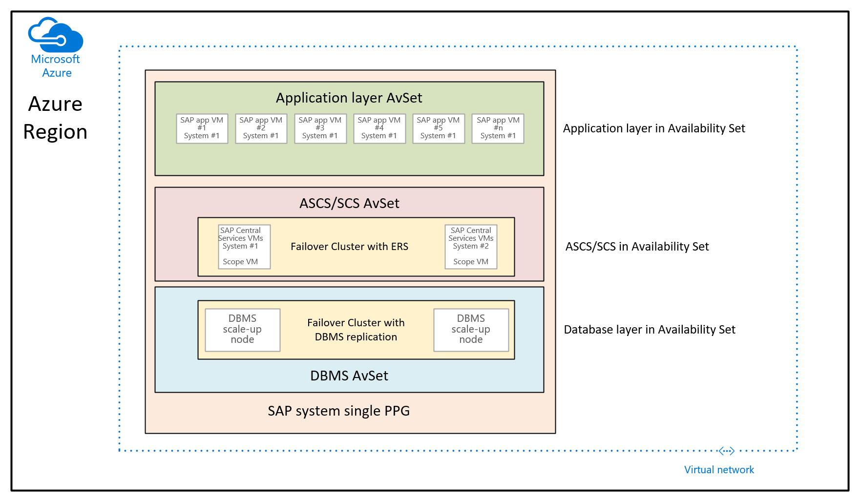This screenshot has width=862, height=504.
Task: Select the SAP app VM #n box
Action: point(498,128)
